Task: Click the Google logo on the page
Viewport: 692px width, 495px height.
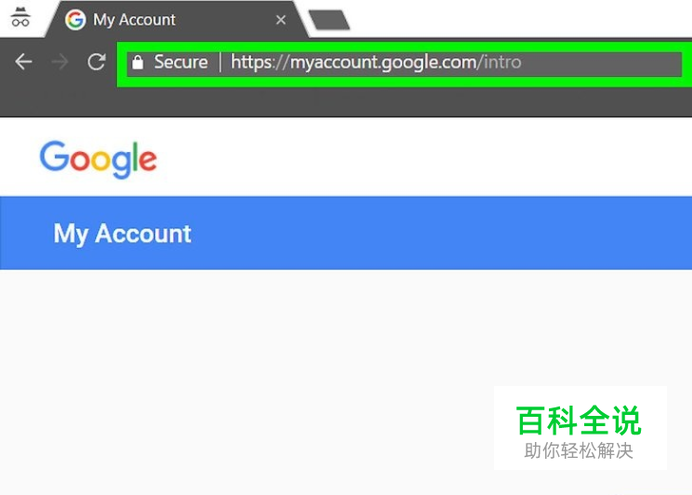Action: 98,160
